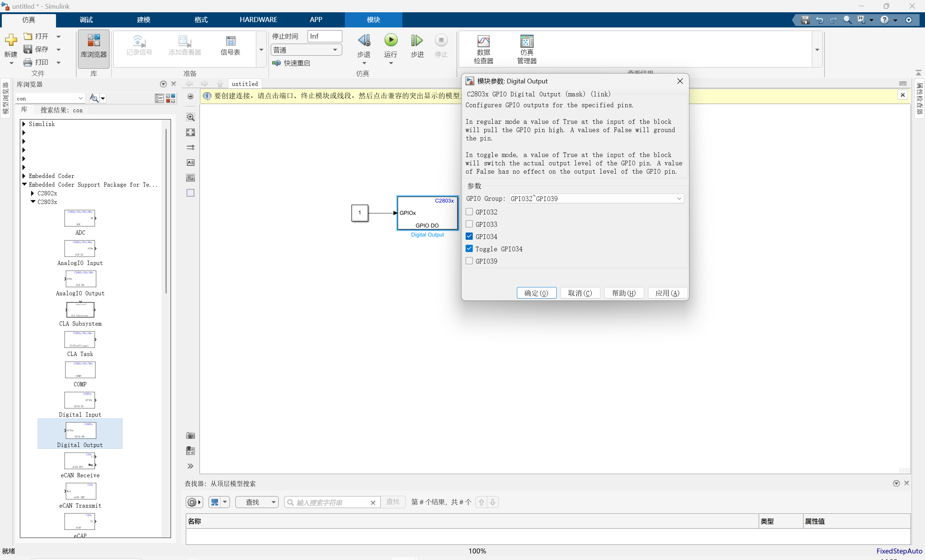This screenshot has height=560, width=925.
Task: Click the canvas screenshot camera icon
Action: tap(190, 435)
